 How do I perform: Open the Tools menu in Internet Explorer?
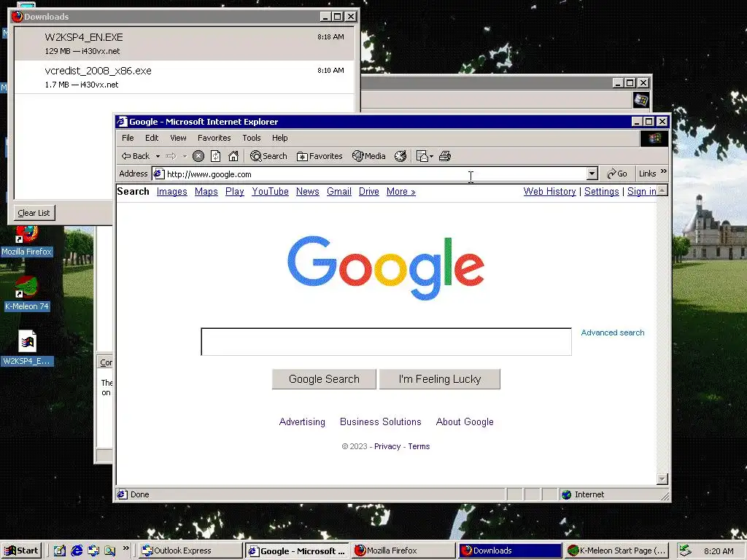(252, 138)
